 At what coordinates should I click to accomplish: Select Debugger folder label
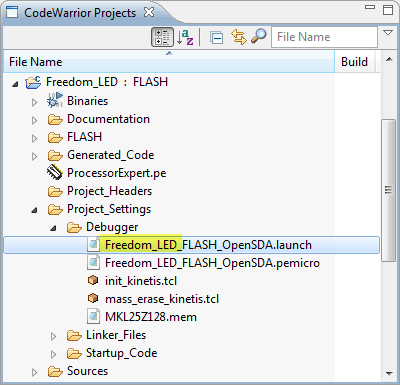112,227
